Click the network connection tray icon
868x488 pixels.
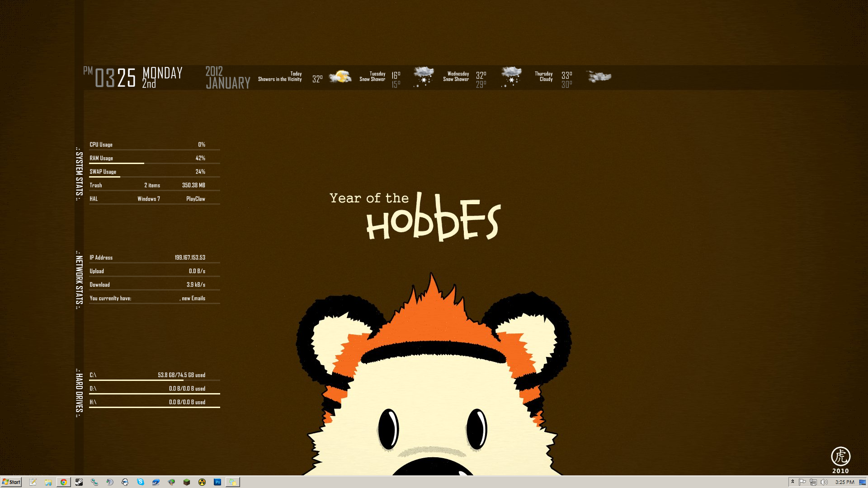tap(813, 482)
